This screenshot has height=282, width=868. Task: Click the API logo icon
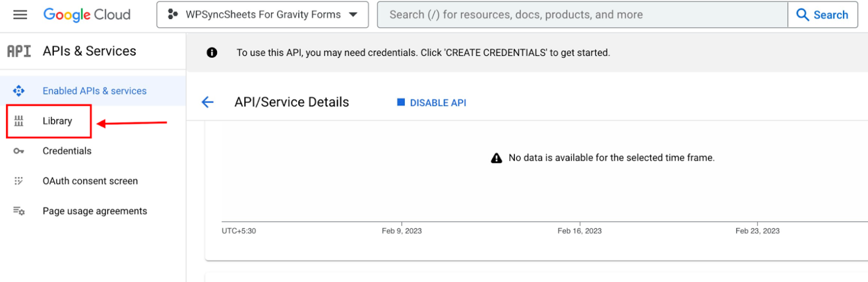(x=18, y=51)
